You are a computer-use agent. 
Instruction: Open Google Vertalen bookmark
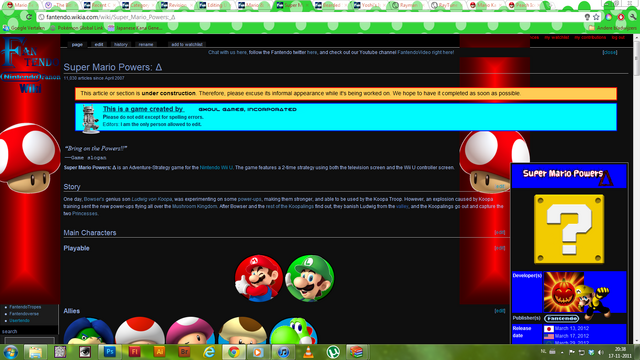(x=24, y=28)
